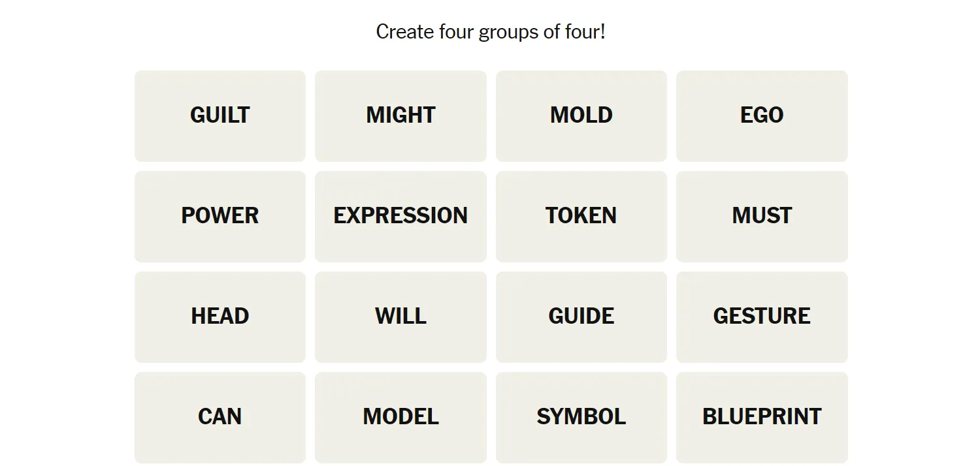Select the GESTURE tile
Screen dimensions: 980x466
762,317
